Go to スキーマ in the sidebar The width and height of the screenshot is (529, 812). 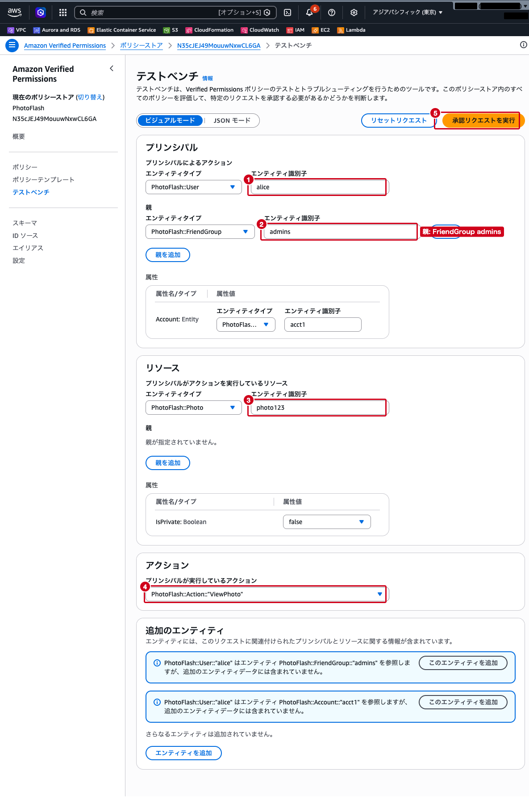[x=25, y=223]
